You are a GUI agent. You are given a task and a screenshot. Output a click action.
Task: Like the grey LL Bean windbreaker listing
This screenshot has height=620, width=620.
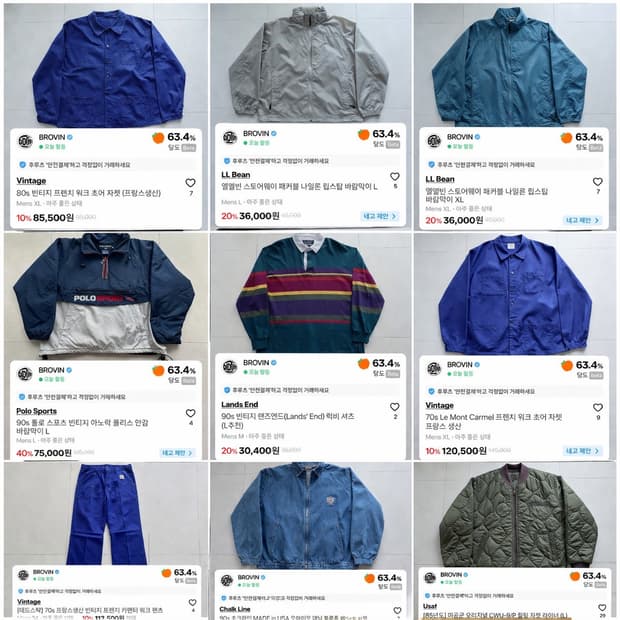click(395, 176)
